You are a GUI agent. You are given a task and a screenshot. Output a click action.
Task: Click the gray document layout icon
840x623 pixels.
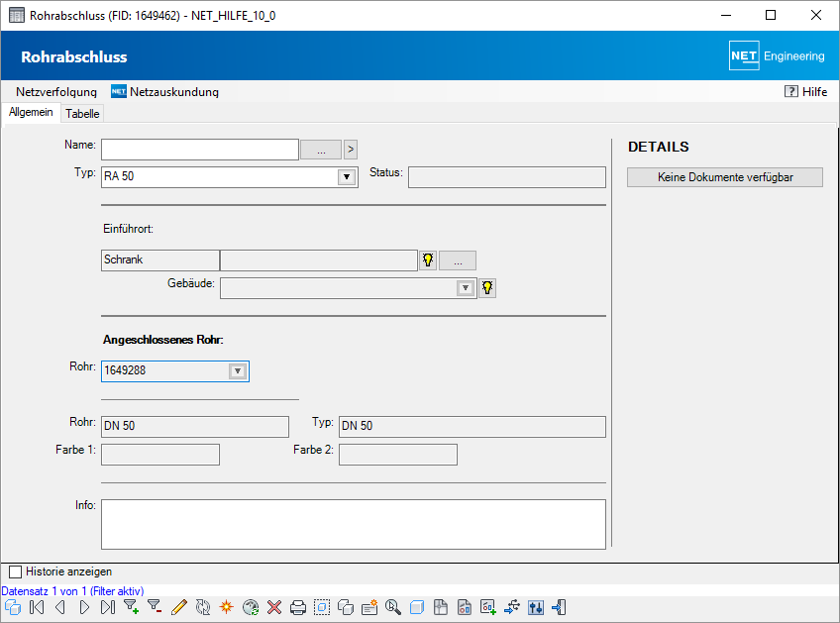(x=441, y=607)
